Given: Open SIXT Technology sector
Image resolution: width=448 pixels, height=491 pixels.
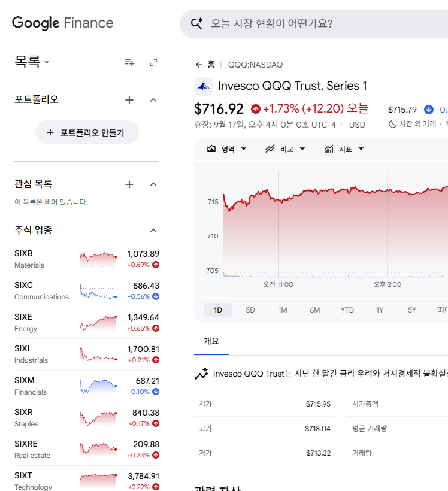Looking at the screenshot, I should click(x=87, y=479).
